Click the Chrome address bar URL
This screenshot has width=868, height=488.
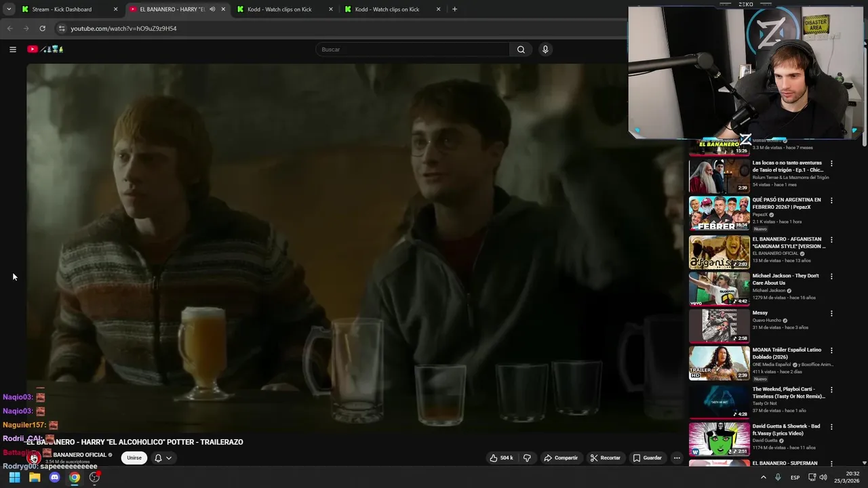point(123,28)
